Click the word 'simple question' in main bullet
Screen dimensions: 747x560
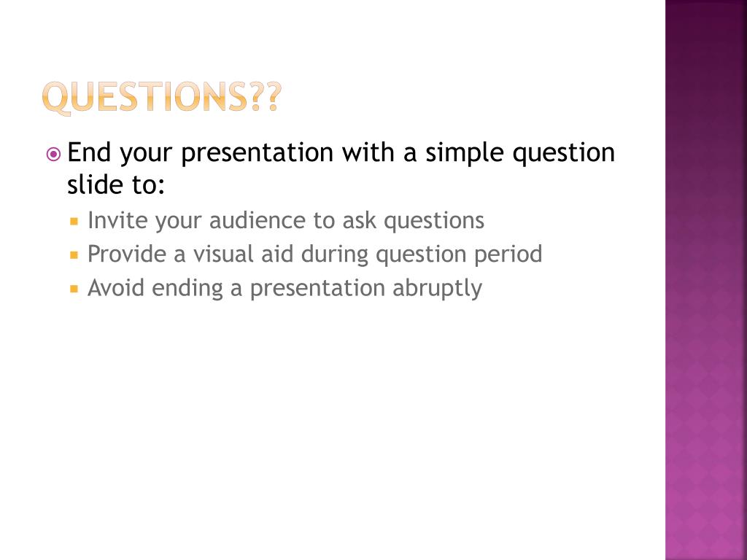click(519, 153)
